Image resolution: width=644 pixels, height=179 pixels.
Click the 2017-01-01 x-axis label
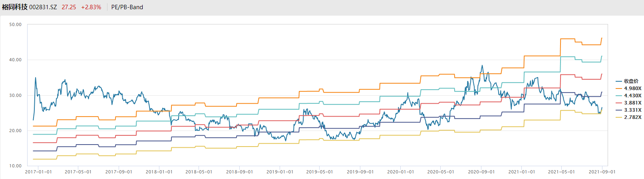38,172
